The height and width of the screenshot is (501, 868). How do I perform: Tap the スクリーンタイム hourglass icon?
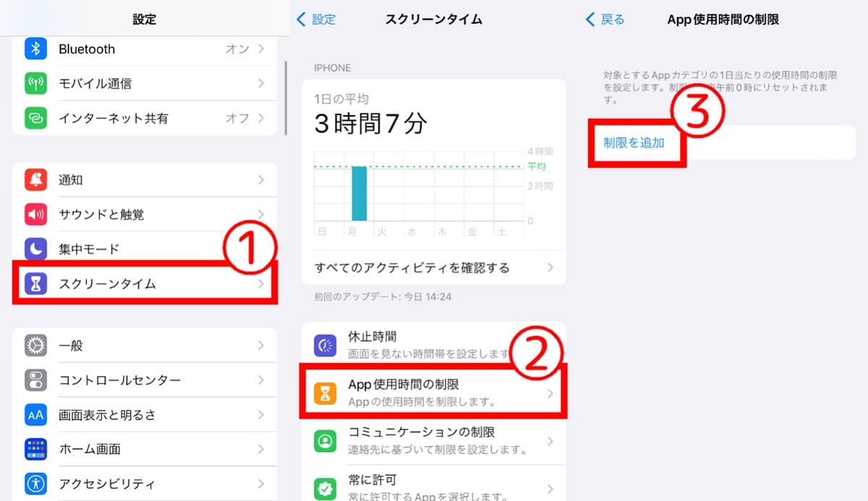pyautogui.click(x=35, y=283)
